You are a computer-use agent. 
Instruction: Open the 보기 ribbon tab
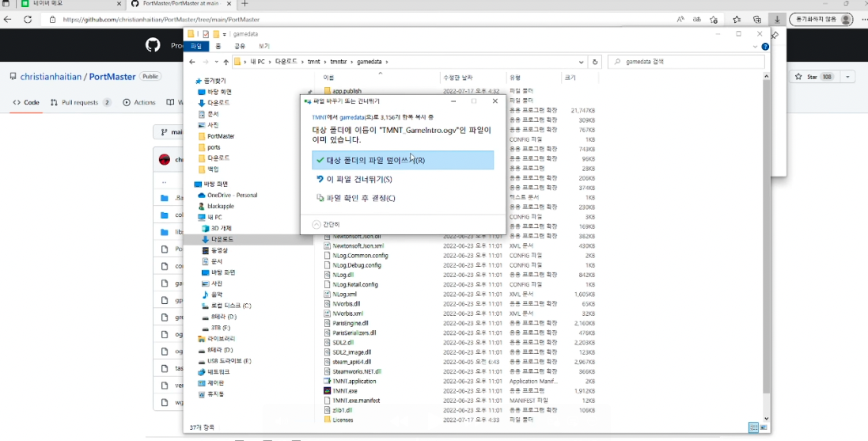pyautogui.click(x=264, y=47)
